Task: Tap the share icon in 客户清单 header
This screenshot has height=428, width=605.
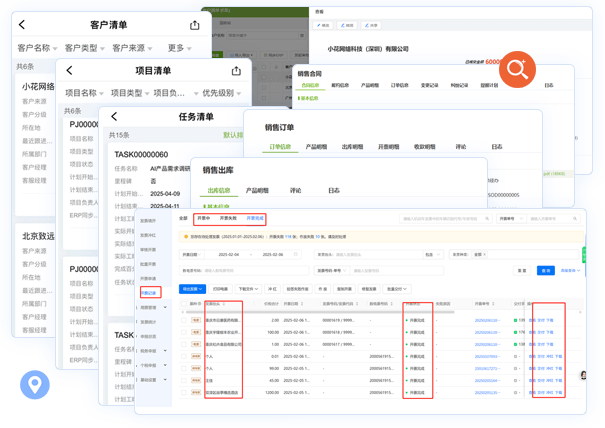Action: pyautogui.click(x=195, y=25)
